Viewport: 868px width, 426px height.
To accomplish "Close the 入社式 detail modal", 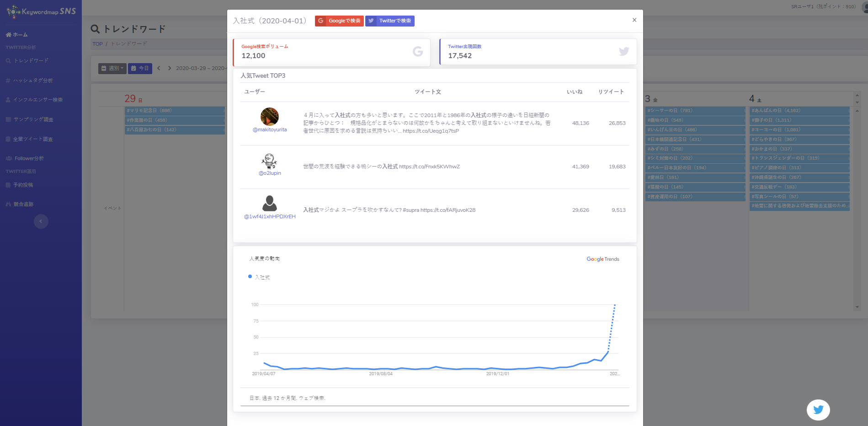I will (634, 20).
